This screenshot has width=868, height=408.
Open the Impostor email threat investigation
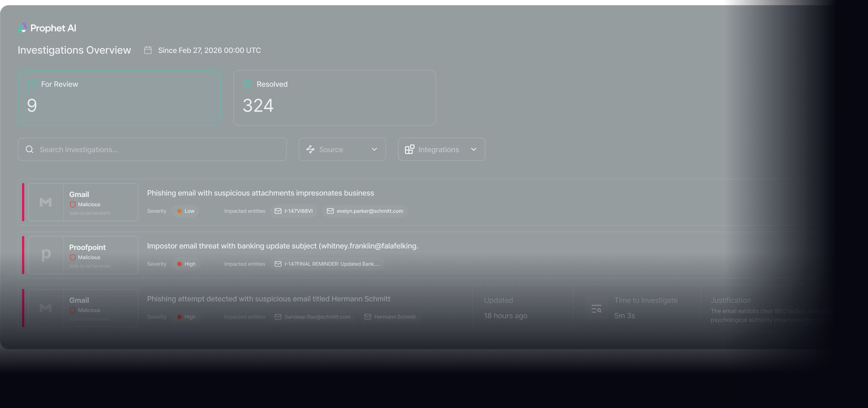(282, 246)
